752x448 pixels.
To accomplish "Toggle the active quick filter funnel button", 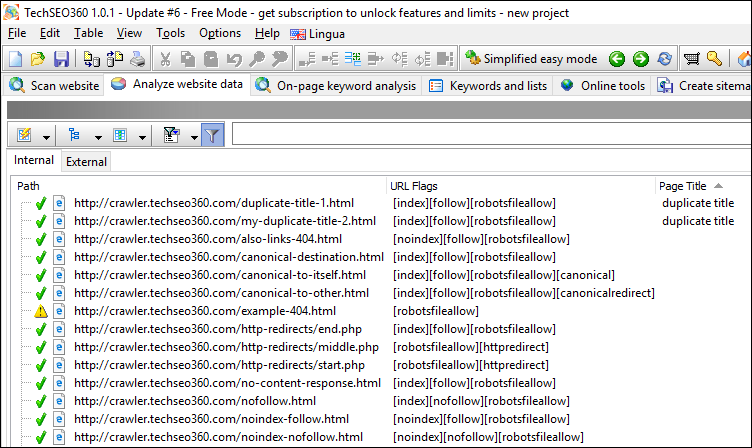I will 212,135.
